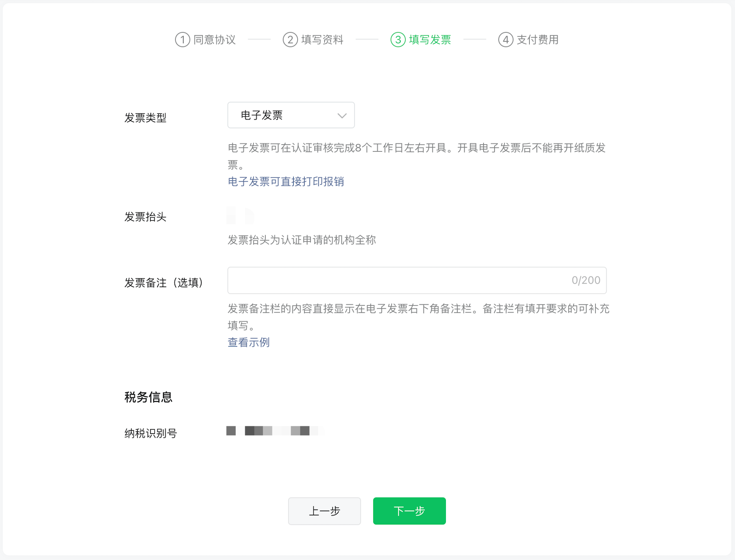This screenshot has height=560, width=735.
Task: Click the 填写资料 step label
Action: 322,40
